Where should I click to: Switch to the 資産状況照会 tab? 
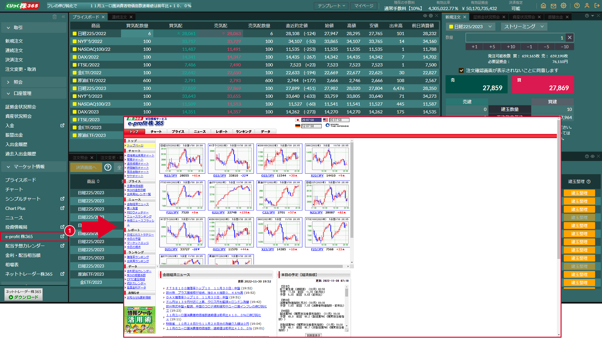point(524,17)
